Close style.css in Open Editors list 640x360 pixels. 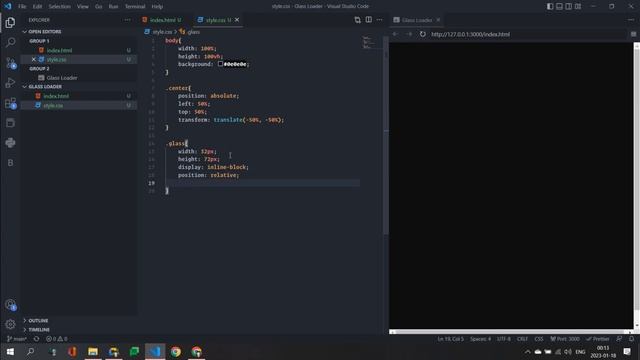coord(33,60)
